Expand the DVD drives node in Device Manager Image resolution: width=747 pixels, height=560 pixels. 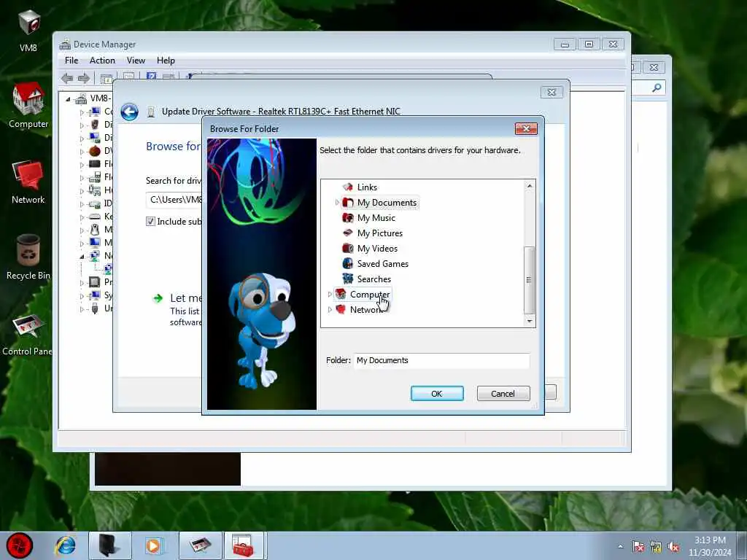tap(82, 152)
